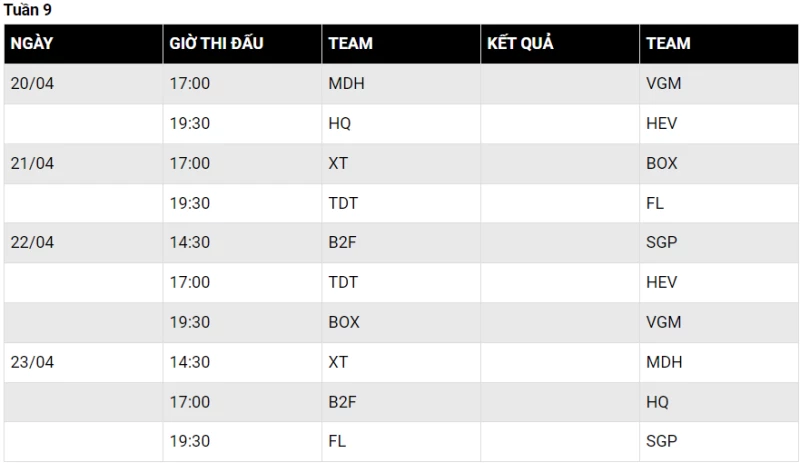
Task: Select the 23/04 date cell
Action: point(32,362)
